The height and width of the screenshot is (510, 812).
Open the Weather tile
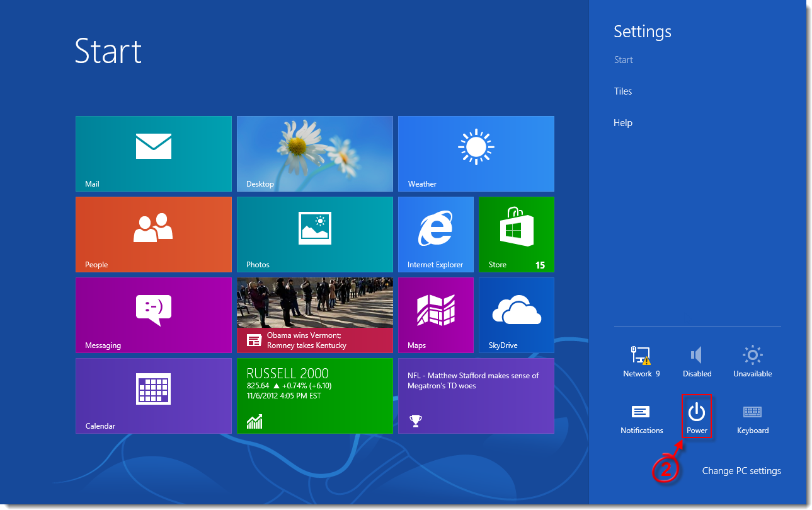coord(476,154)
